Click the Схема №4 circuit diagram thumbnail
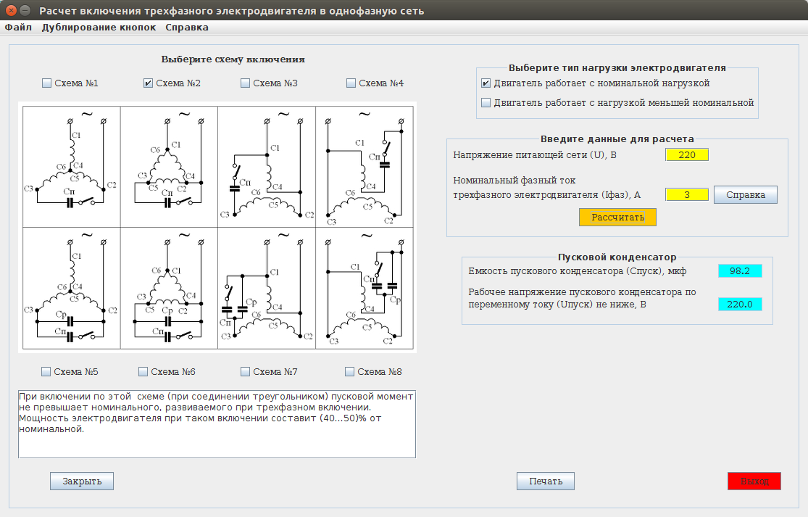Image resolution: width=808 pixels, height=517 pixels. tap(364, 164)
